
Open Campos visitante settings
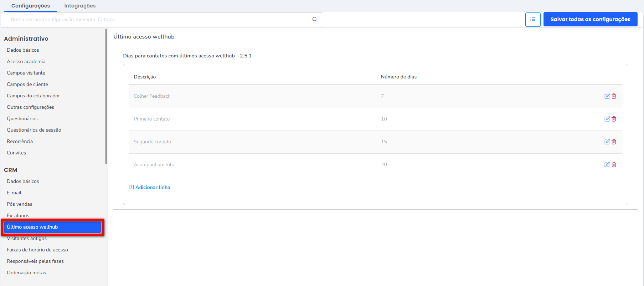(26, 73)
